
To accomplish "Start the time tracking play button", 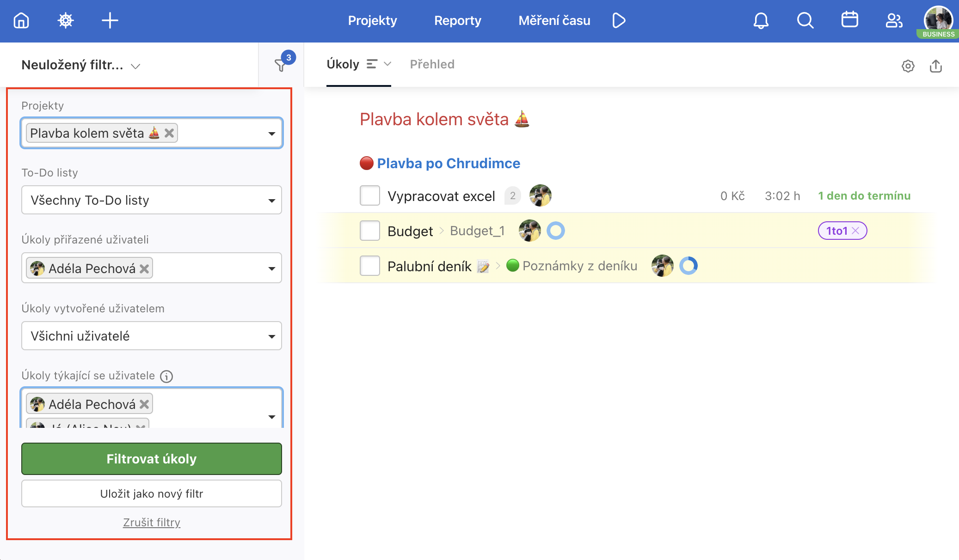I will [619, 20].
